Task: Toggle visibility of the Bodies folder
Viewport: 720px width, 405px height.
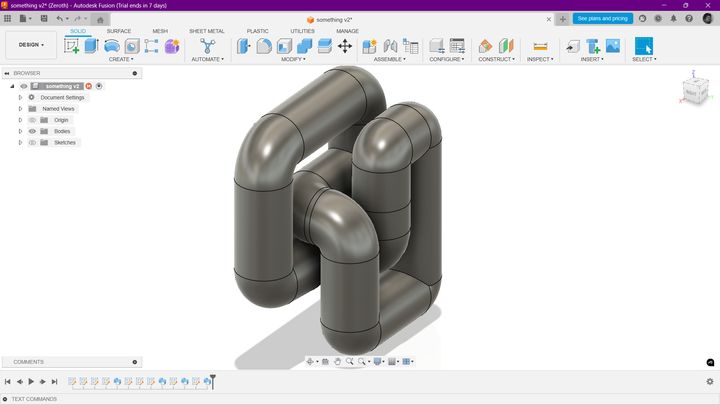Action: click(32, 131)
